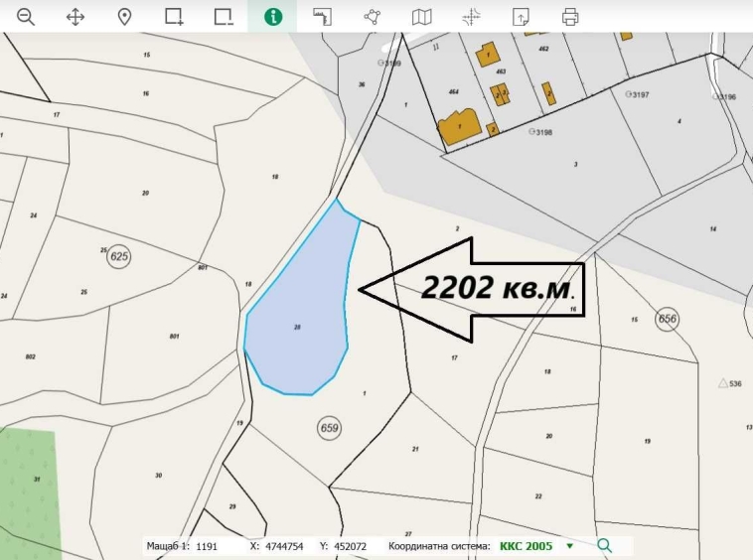Pick the polygon drawing tool
This screenshot has width=753, height=560.
373,17
